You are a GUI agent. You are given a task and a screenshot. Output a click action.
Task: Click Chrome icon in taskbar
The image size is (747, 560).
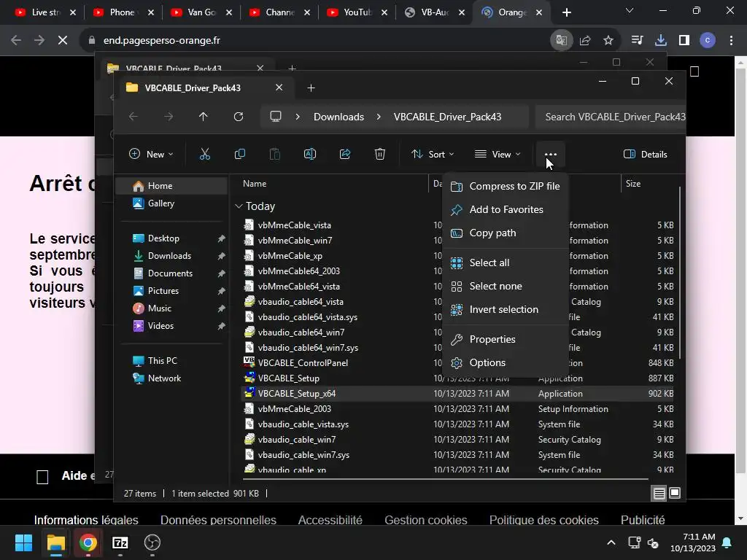pyautogui.click(x=88, y=542)
